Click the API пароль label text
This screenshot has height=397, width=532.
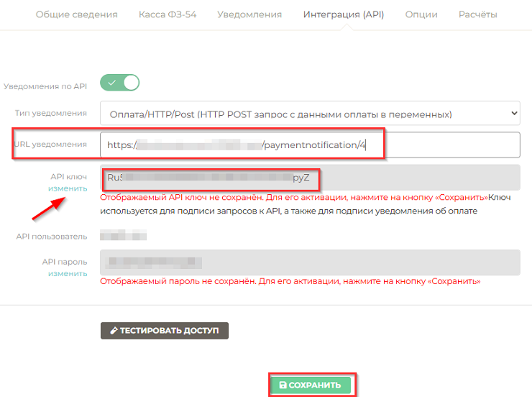tap(65, 262)
